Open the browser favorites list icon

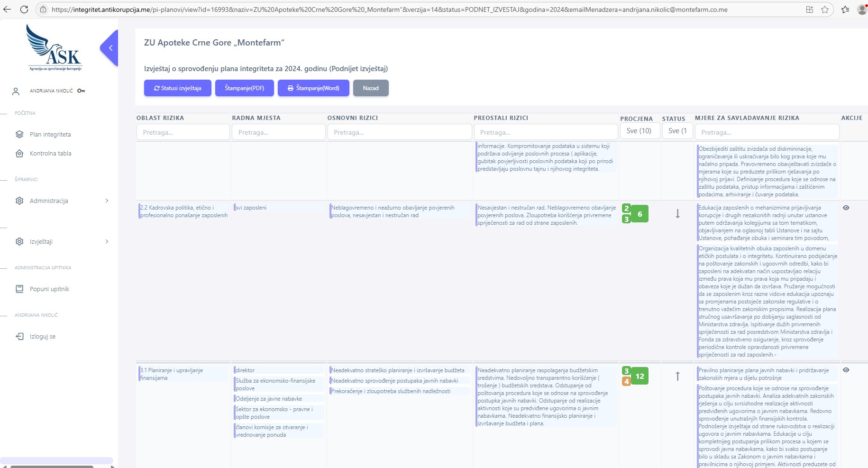(x=845, y=9)
